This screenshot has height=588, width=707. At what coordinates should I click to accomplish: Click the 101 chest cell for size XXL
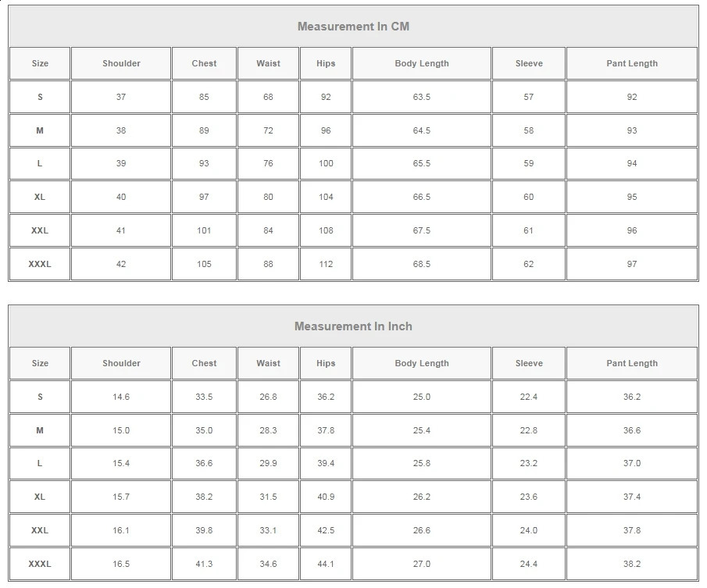click(204, 230)
